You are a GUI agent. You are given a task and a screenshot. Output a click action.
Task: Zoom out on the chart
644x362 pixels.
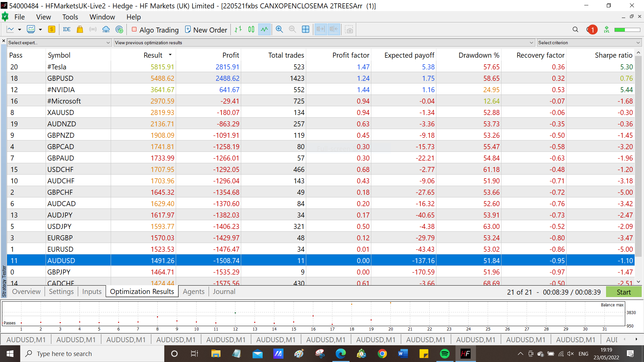[x=292, y=29]
